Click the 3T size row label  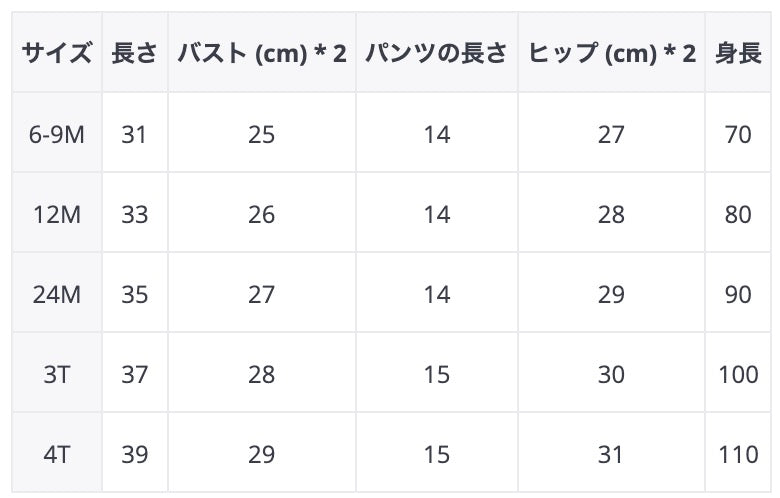tap(57, 374)
